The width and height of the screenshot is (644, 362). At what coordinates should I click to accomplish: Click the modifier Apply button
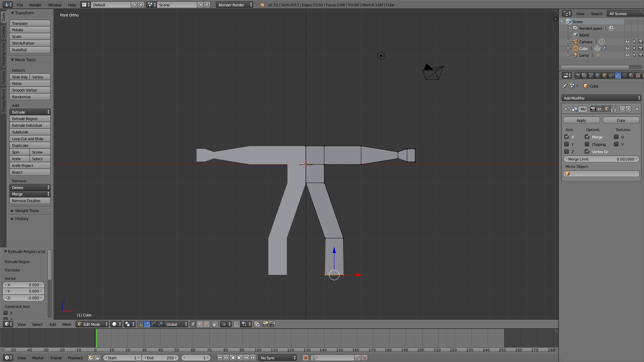point(581,120)
